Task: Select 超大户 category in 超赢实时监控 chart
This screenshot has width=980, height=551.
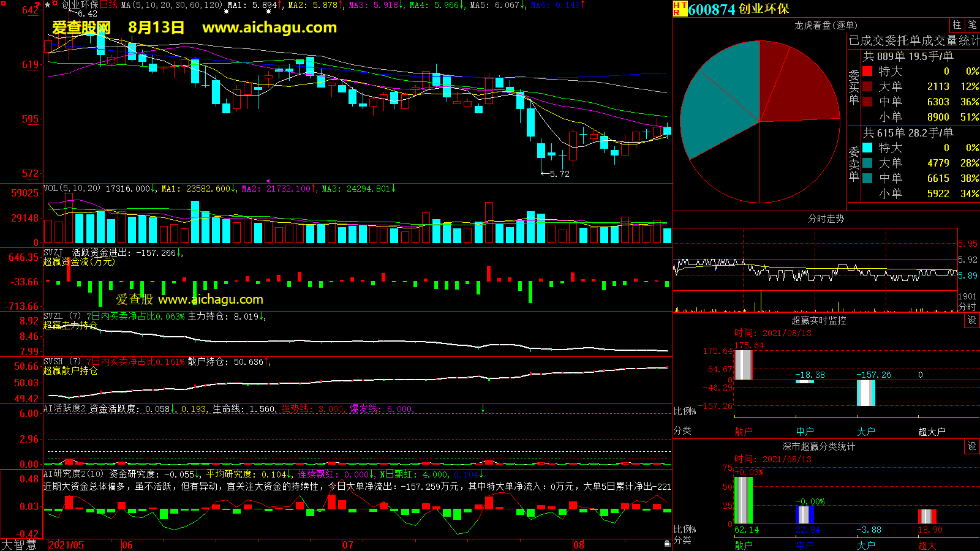Action: [931, 432]
